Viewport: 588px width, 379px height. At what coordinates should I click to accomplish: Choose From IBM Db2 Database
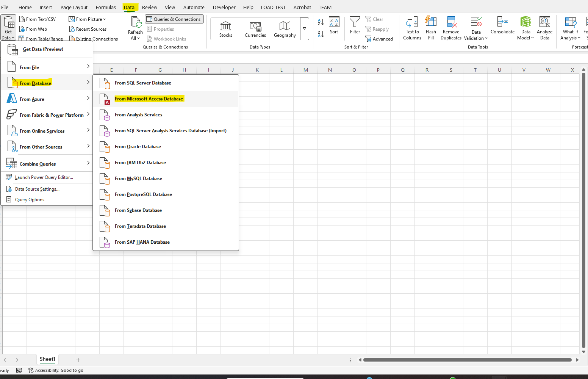(166, 163)
